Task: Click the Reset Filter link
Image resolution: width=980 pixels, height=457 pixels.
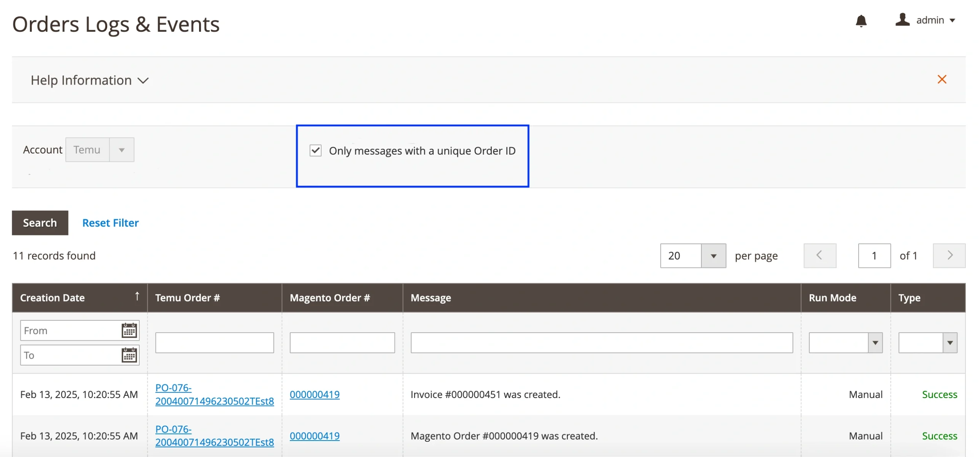Action: (x=110, y=223)
